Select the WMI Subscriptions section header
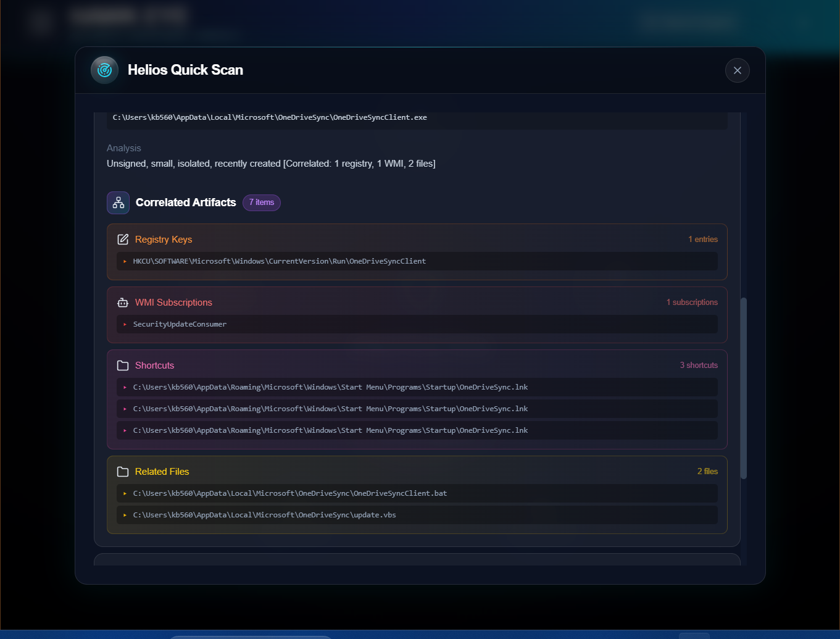The width and height of the screenshot is (840, 639). pos(173,303)
